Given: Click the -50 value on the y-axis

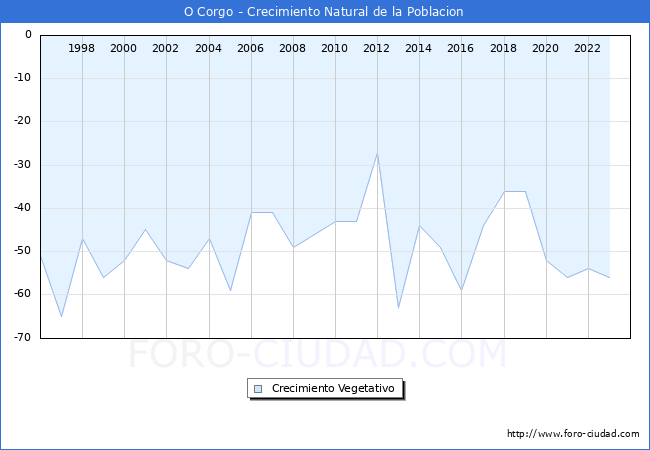Looking at the screenshot, I should tap(22, 250).
